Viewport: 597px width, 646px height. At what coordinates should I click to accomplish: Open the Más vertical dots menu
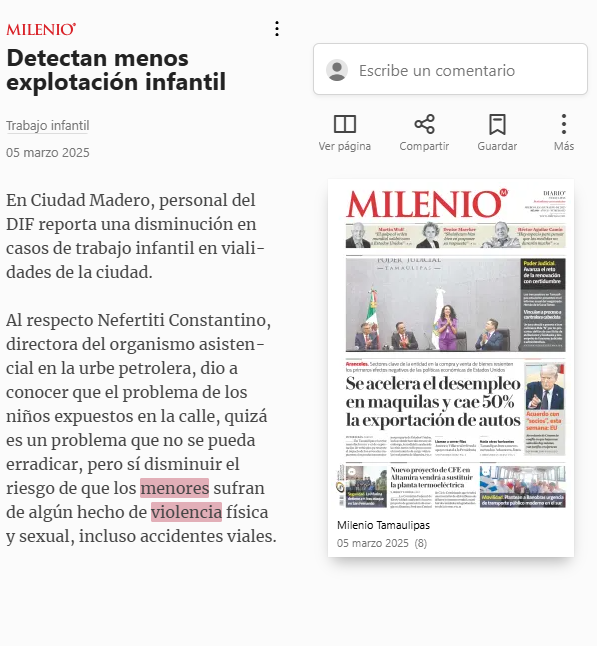pyautogui.click(x=564, y=124)
